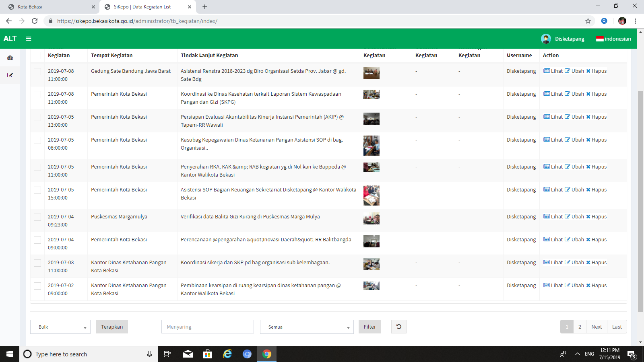Jump to Last page

[617, 327]
